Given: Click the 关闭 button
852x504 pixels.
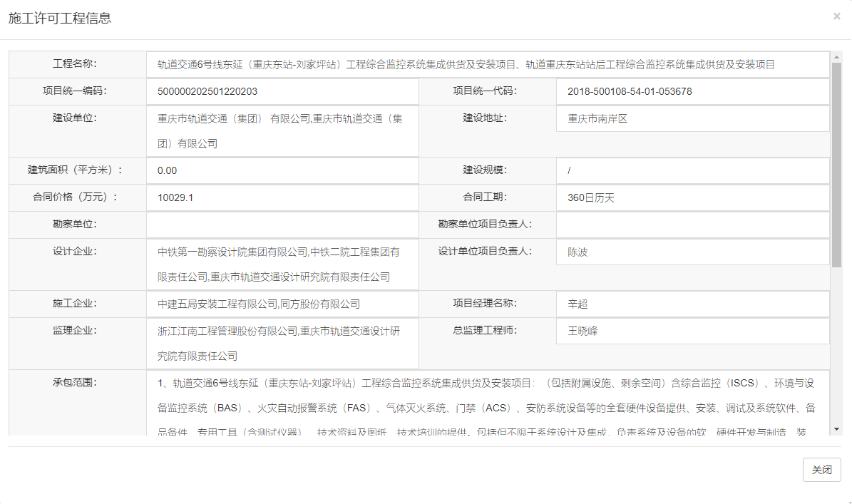Looking at the screenshot, I should 821,470.
